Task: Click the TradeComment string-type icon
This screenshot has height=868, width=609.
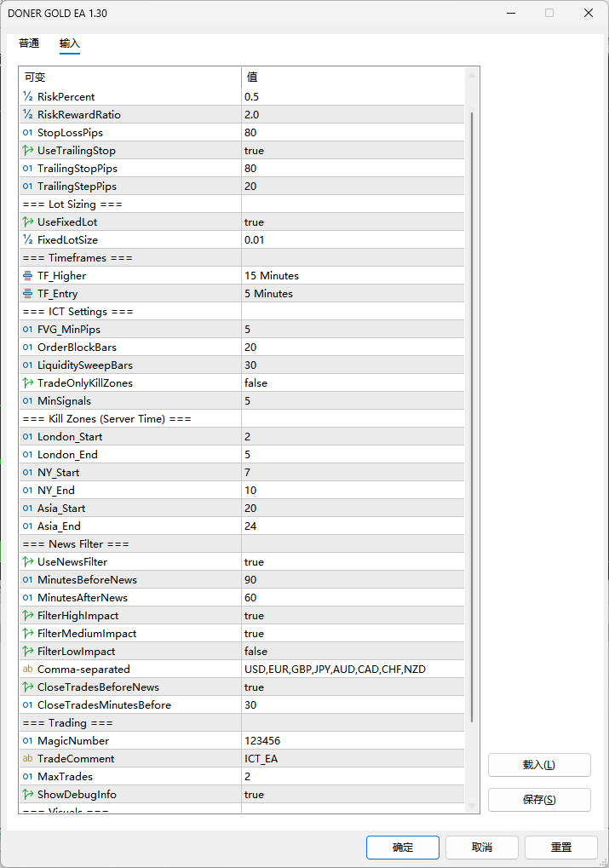Action: 28,759
